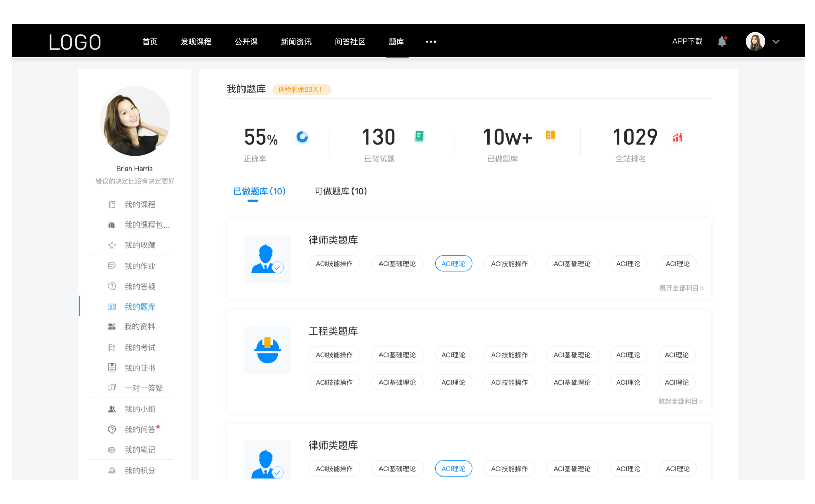
Task: Open 我的课程 from the sidebar
Action: click(x=141, y=204)
